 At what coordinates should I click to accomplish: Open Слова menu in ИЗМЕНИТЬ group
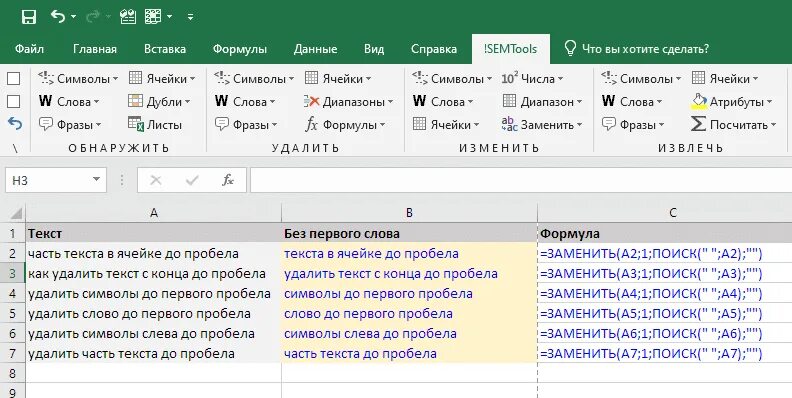[x=443, y=102]
